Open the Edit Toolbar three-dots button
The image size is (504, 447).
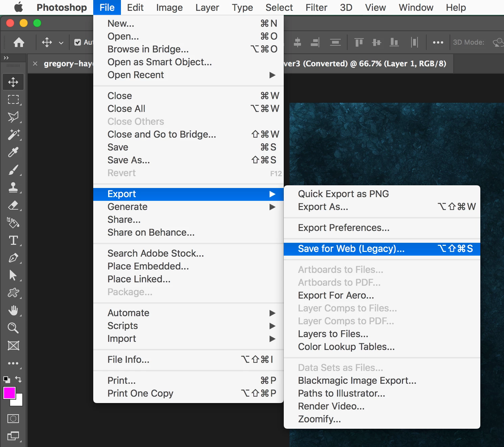[13, 363]
